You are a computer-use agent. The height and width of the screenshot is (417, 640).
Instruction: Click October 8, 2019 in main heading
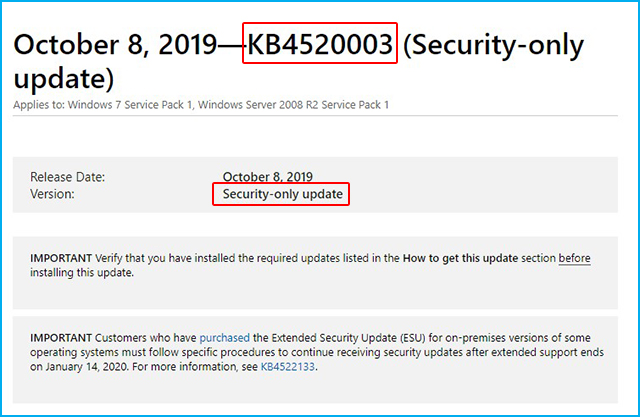click(115, 44)
